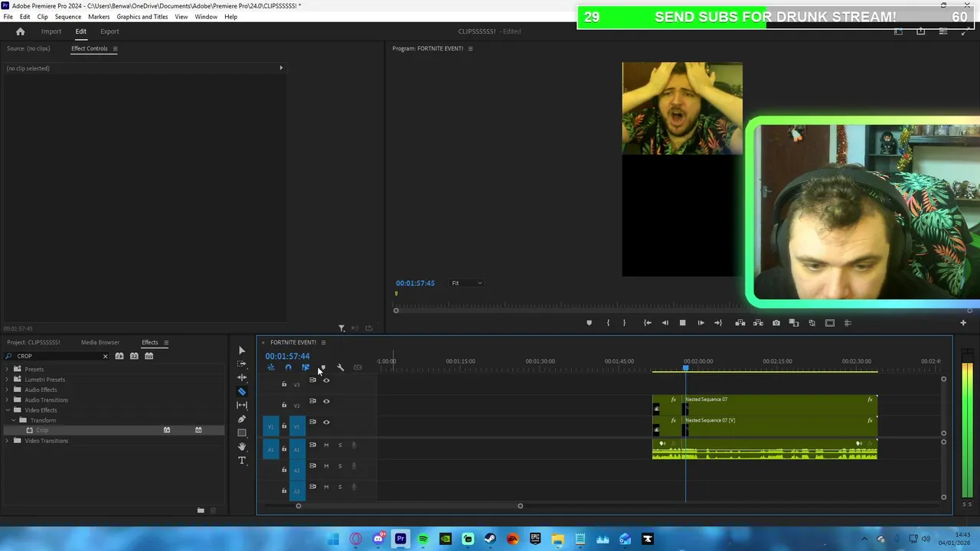Step forward one frame
Viewport: 980px width, 551px height.
701,323
